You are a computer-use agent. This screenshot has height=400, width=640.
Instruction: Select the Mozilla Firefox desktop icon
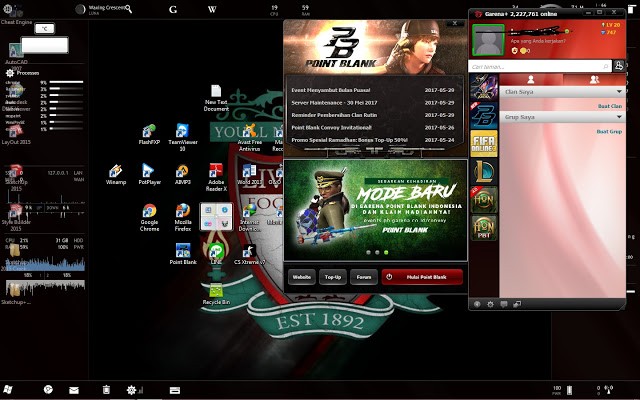click(x=182, y=215)
